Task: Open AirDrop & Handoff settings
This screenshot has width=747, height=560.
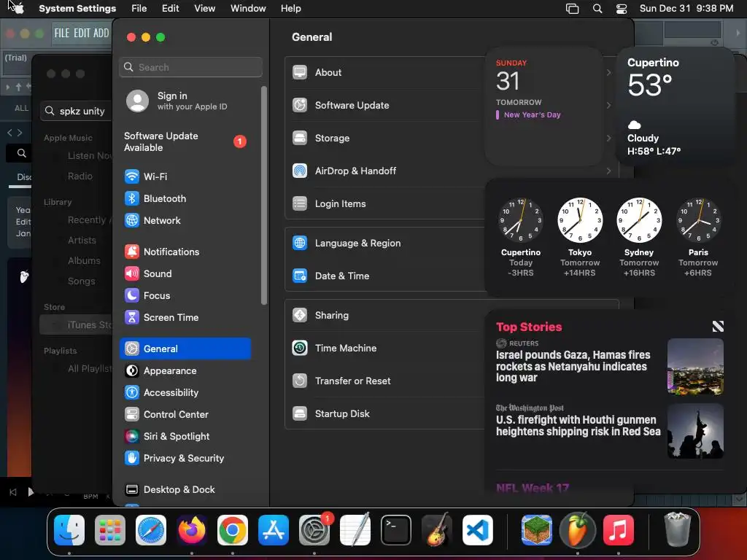Action: click(385, 171)
